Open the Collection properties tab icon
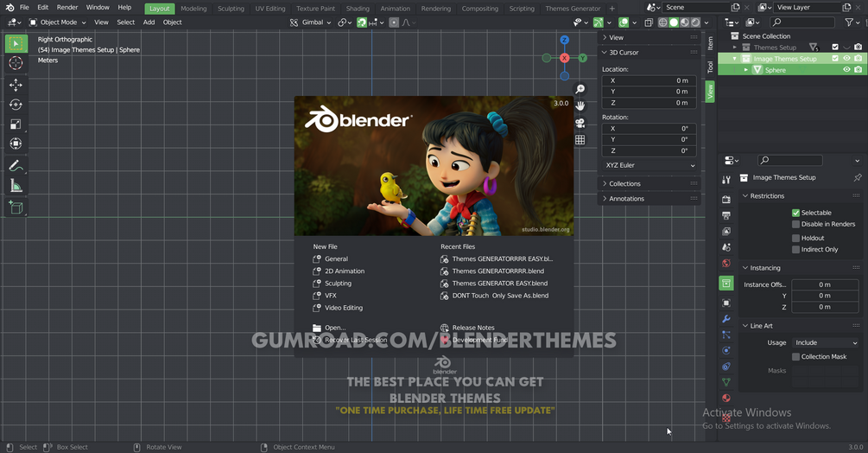This screenshot has height=453, width=868. (726, 284)
